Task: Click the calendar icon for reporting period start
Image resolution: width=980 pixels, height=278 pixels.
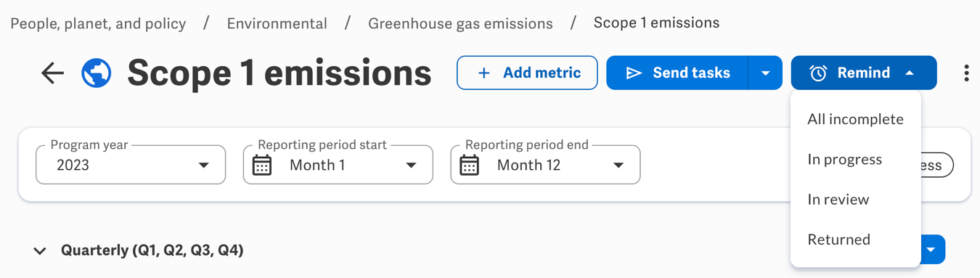Action: click(x=262, y=165)
